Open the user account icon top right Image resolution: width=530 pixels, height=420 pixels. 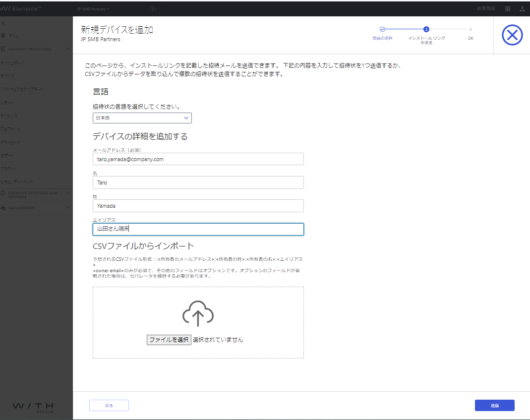[523, 8]
